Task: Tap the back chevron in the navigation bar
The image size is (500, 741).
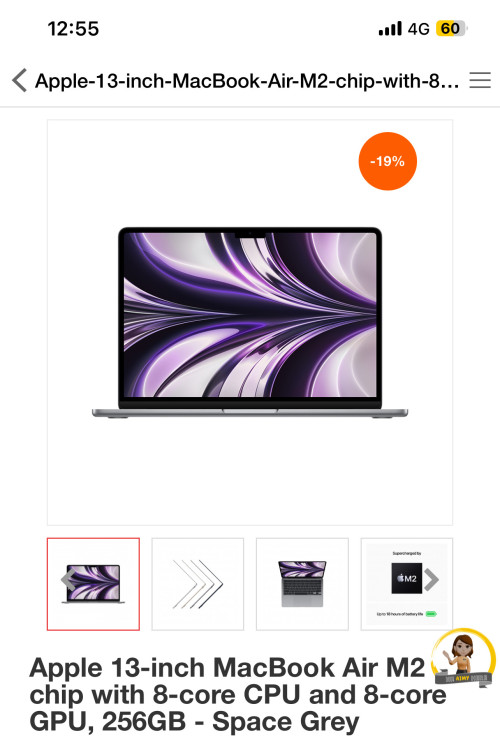Action: tap(19, 80)
